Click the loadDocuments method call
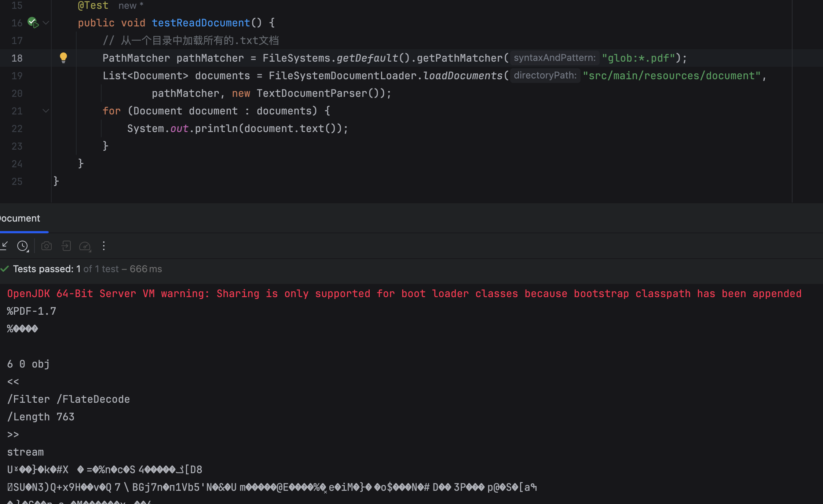Viewport: 823px width, 504px height. coord(462,76)
